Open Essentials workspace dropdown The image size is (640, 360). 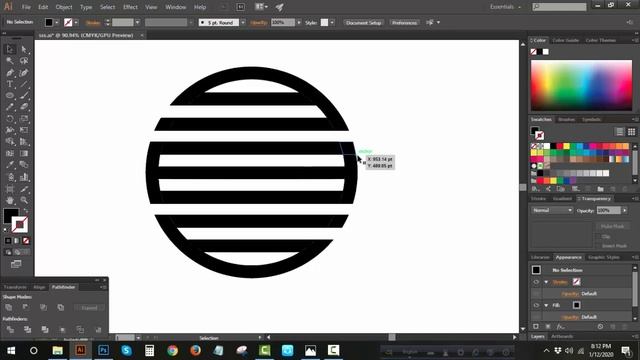pos(505,7)
